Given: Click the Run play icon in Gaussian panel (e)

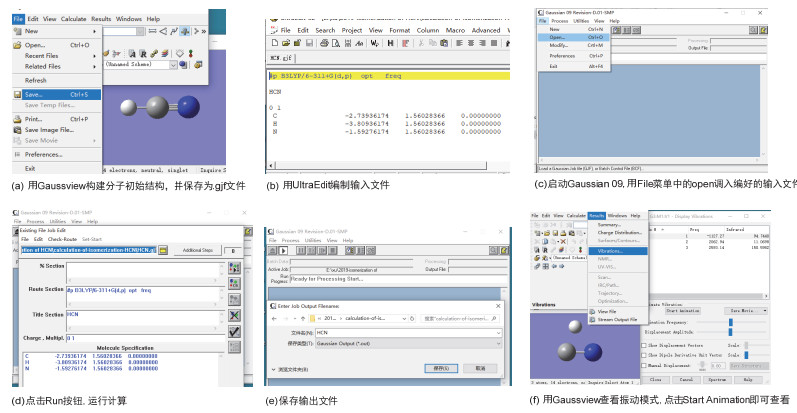Looking at the screenshot, I should point(283,250).
